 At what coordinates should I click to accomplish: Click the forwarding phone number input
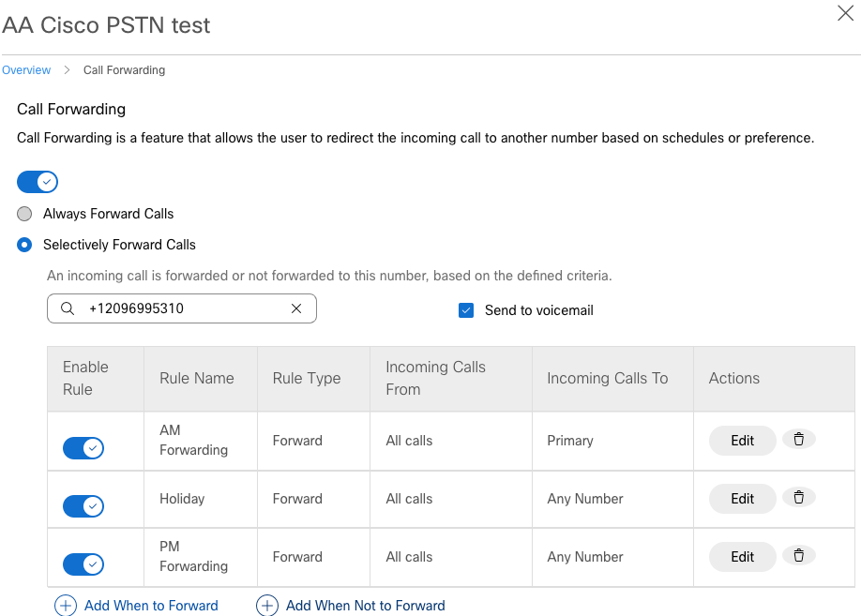(182, 308)
